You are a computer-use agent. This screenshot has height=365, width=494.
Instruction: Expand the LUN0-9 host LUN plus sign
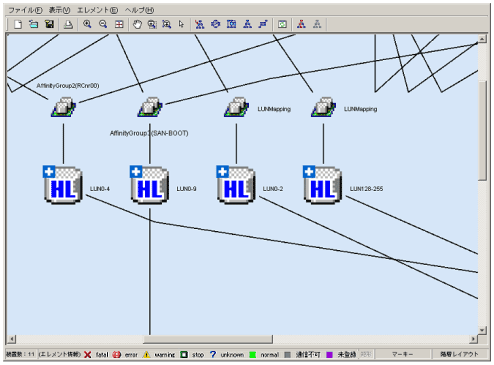point(136,172)
